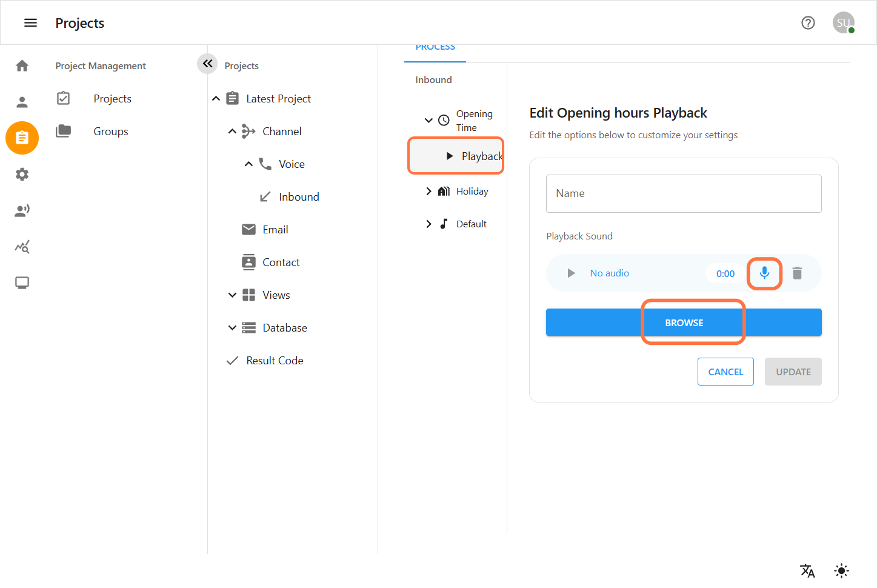The image size is (877, 588).
Task: Toggle the light/dark theme sun icon
Action: pos(841,570)
